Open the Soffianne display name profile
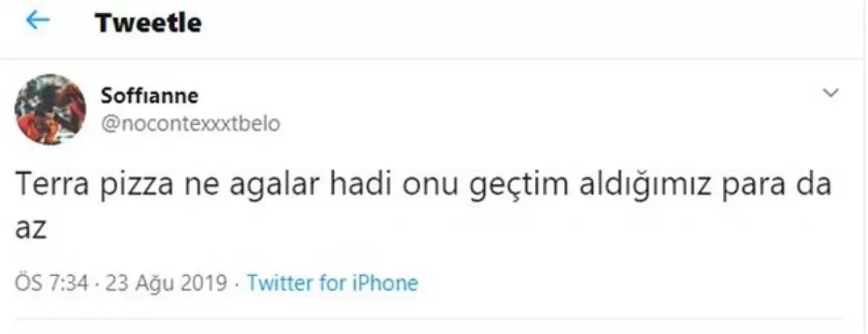The width and height of the screenshot is (868, 334). pos(151,95)
